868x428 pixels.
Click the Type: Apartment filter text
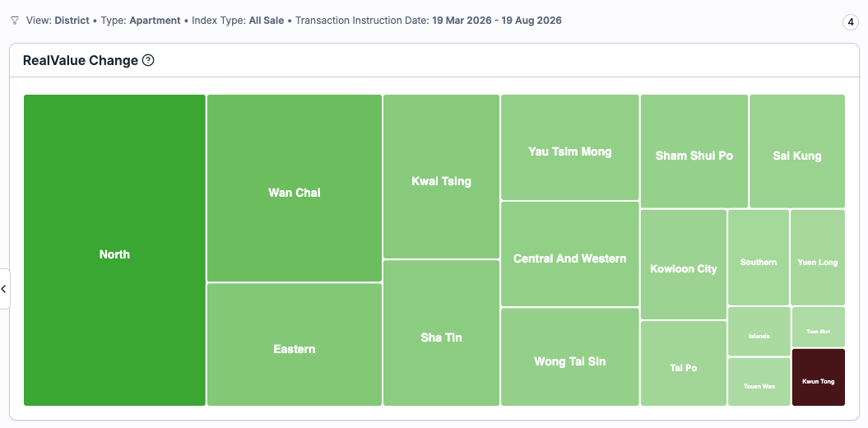pos(141,21)
